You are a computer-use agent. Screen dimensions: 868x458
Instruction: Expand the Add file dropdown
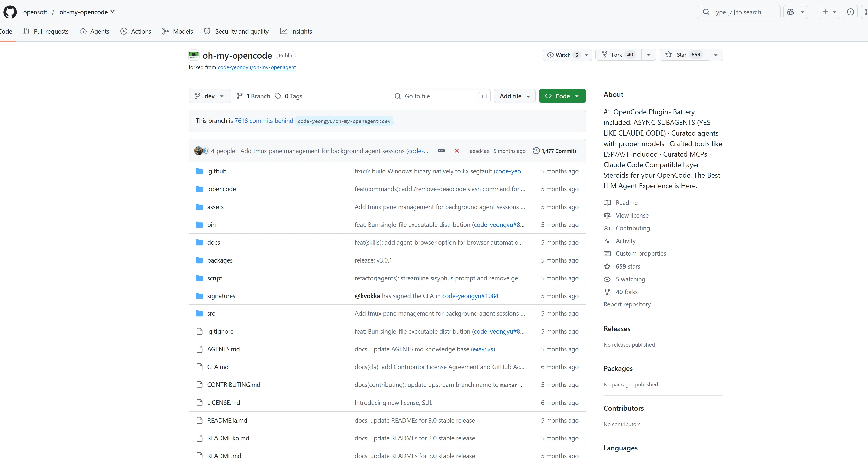pyautogui.click(x=515, y=96)
